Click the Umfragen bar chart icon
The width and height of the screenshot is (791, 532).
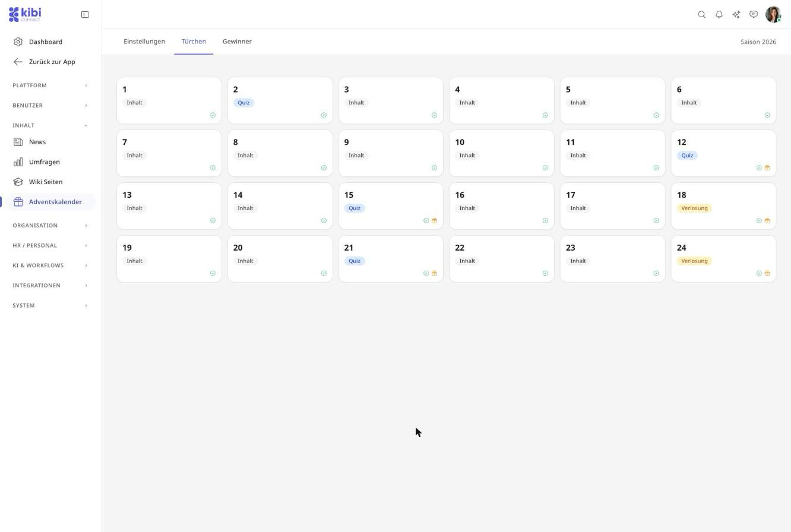[x=18, y=162]
